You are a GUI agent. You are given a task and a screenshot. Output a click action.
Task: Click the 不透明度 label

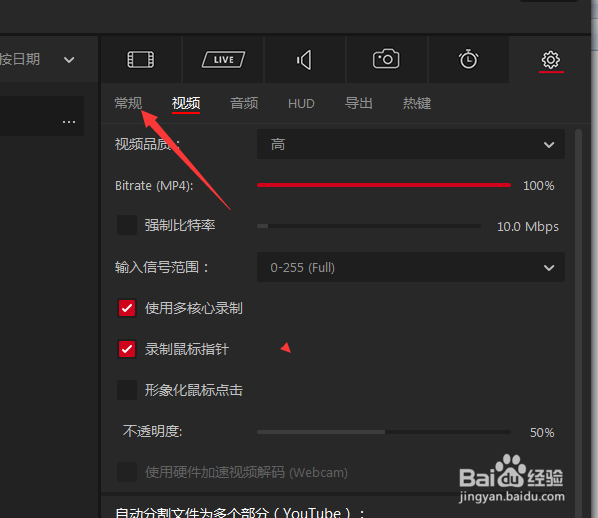tap(152, 431)
